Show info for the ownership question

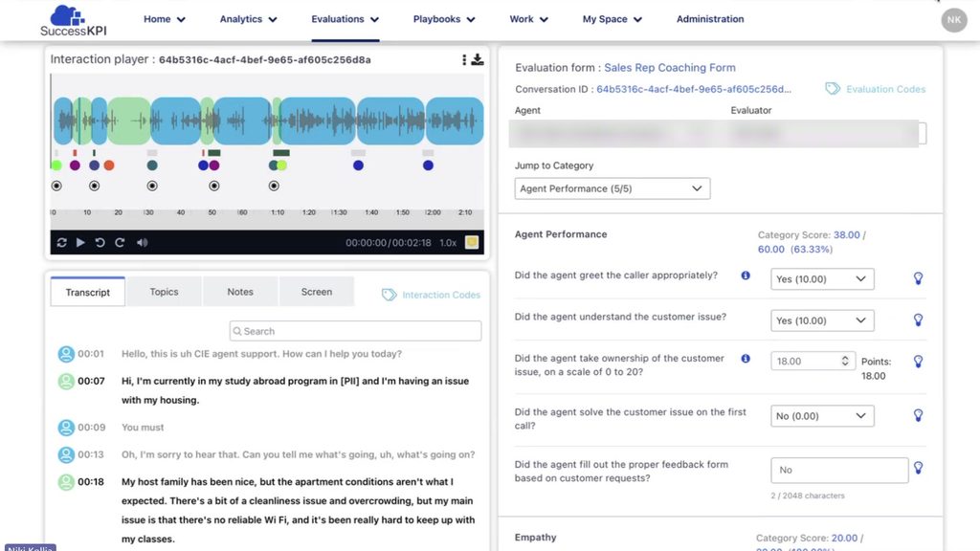click(746, 359)
